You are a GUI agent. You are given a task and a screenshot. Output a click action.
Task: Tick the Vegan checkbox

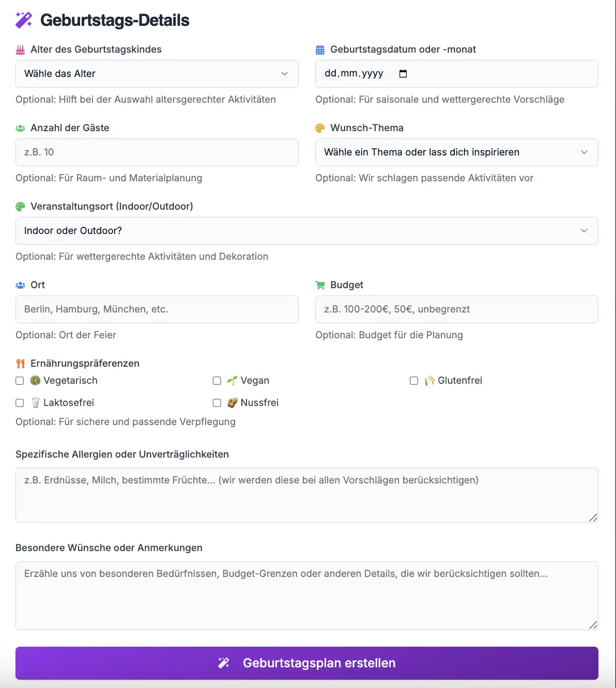(x=217, y=381)
